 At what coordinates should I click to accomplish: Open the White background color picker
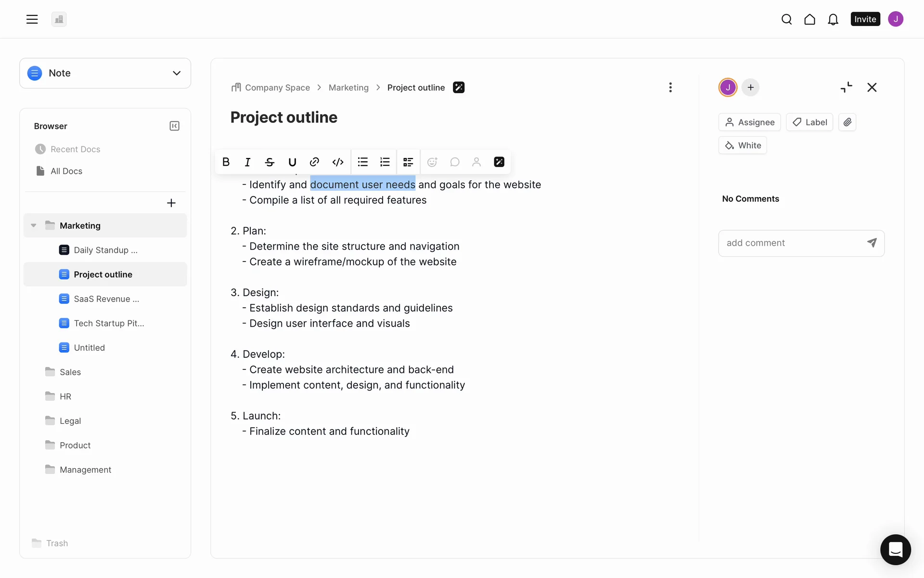pos(743,145)
